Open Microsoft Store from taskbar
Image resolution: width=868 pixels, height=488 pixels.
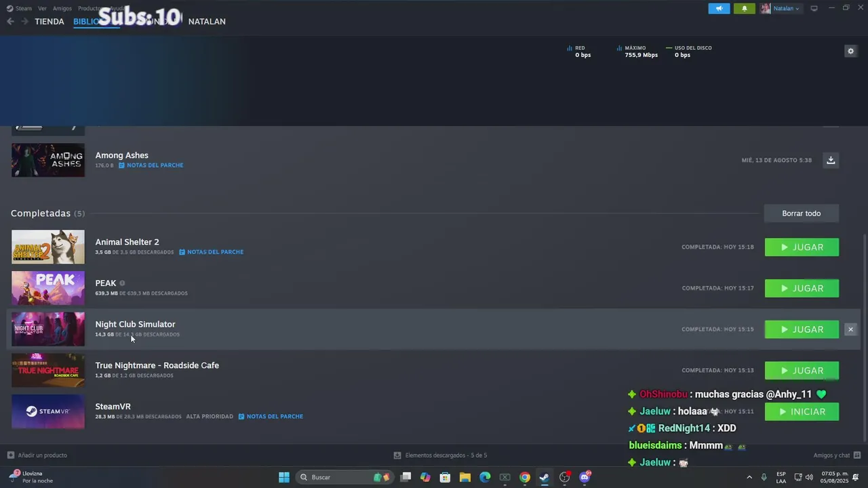pyautogui.click(x=445, y=477)
